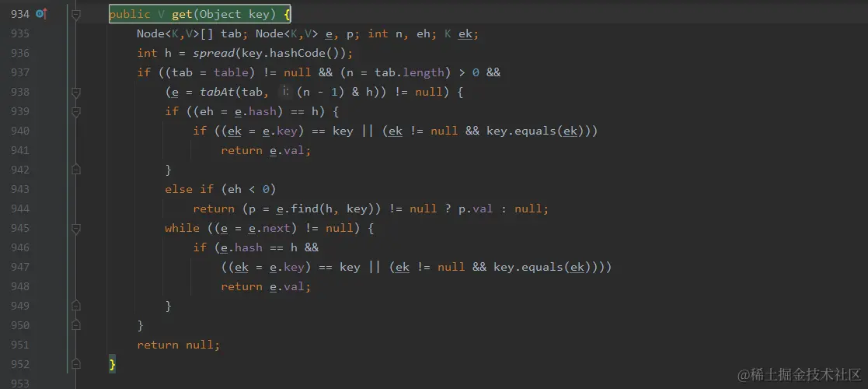Click the 'public' keyword on line 934

[x=130, y=15]
